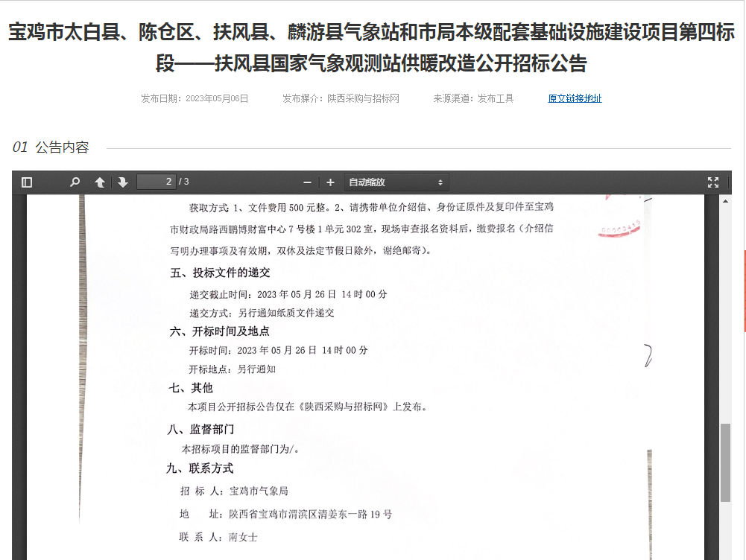Click heading 五、投标文件的递交

pos(221,273)
